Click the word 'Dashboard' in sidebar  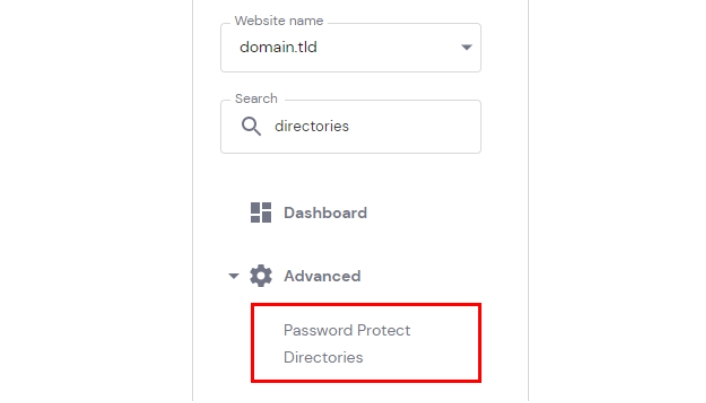[x=325, y=212]
